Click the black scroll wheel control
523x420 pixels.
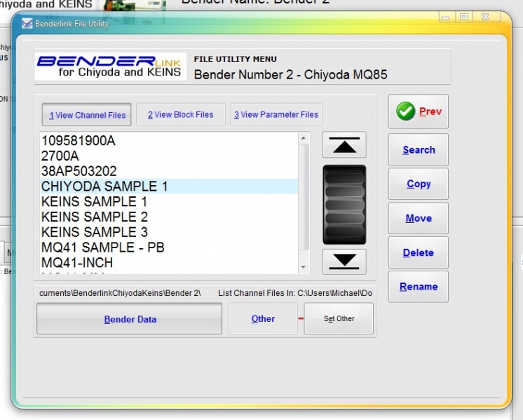344,205
